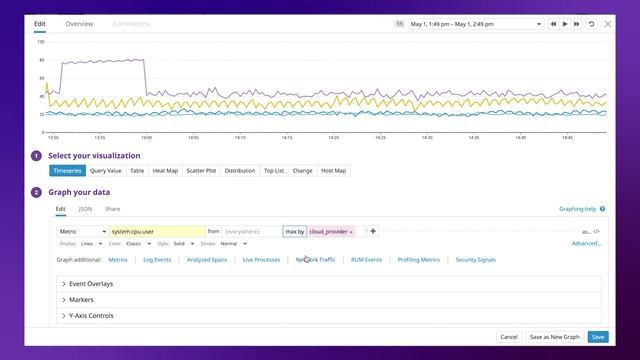Select the Query Value visualization
The width and height of the screenshot is (640, 360).
coord(106,171)
